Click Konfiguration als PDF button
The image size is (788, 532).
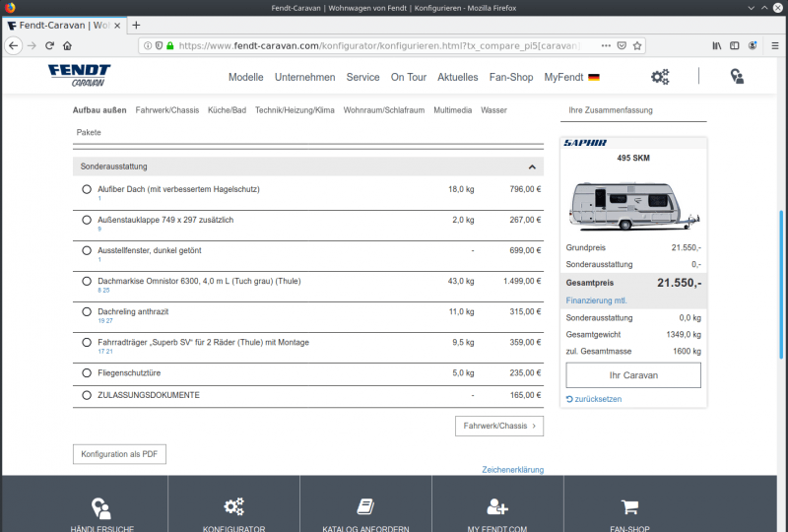[x=119, y=454]
